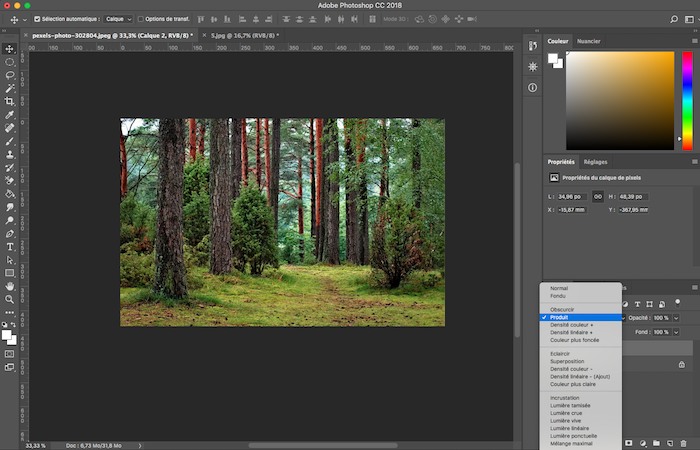Filter layers by smart object icon
This screenshot has width=700, height=450.
(x=662, y=304)
